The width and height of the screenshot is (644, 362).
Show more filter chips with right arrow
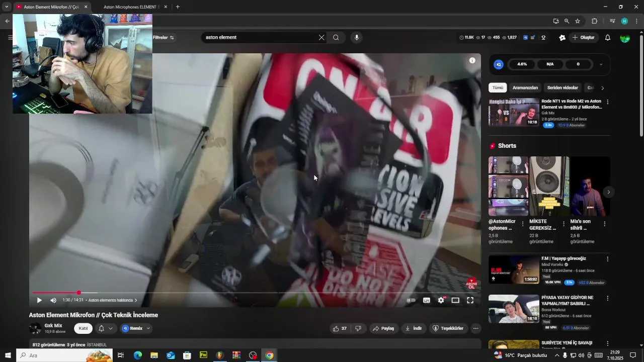(602, 88)
